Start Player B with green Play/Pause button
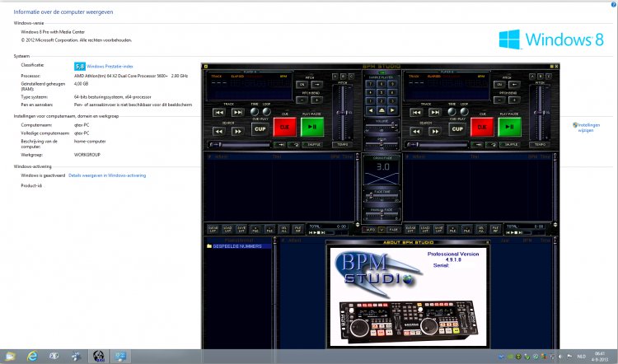Screen dimensions: 618x364 pos(509,127)
